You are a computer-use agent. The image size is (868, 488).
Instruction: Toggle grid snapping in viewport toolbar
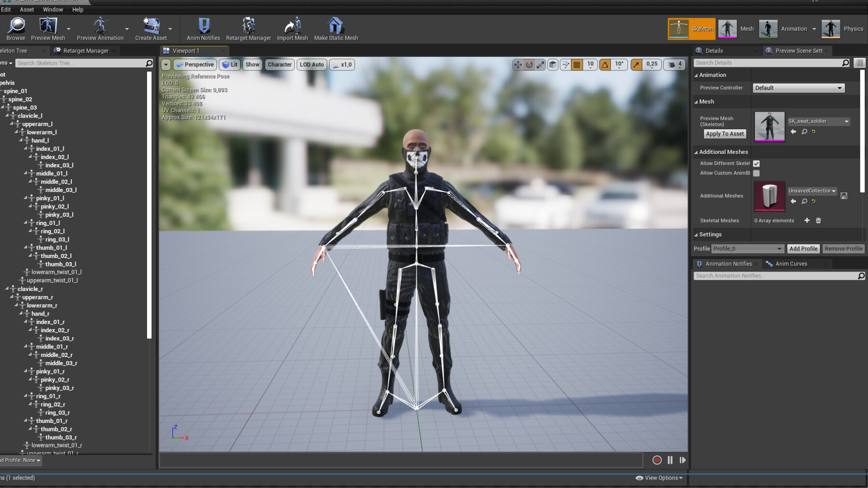point(577,65)
